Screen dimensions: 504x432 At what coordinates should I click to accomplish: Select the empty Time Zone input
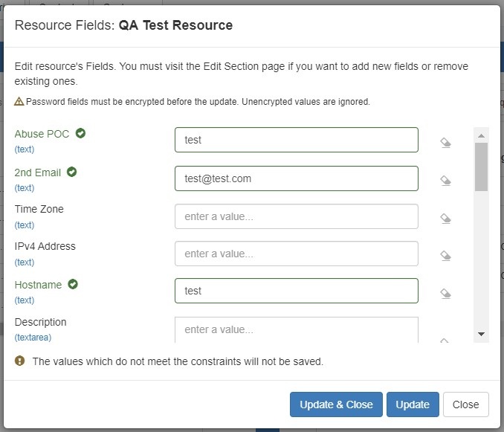click(296, 216)
